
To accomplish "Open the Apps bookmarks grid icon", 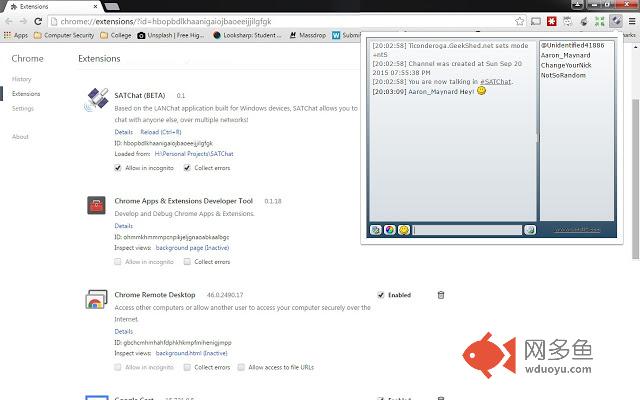I will pyautogui.click(x=7, y=35).
